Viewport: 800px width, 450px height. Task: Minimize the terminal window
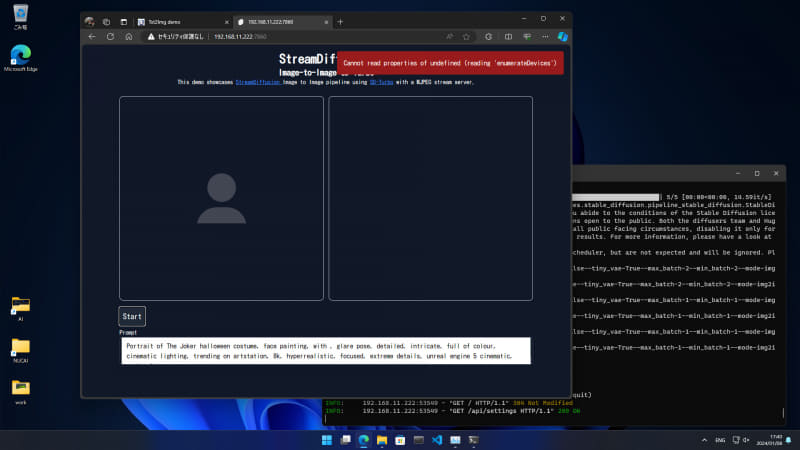coord(738,173)
